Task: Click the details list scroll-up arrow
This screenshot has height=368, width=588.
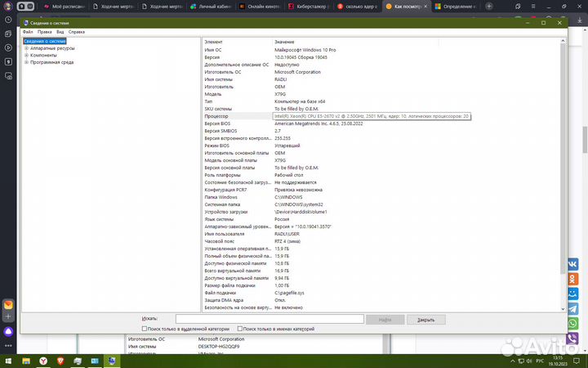Action: click(x=563, y=41)
